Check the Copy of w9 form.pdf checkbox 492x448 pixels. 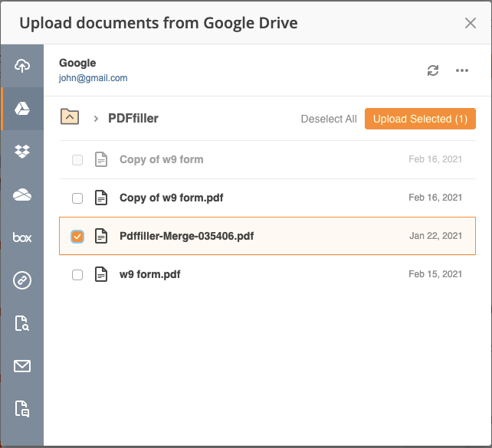point(77,198)
